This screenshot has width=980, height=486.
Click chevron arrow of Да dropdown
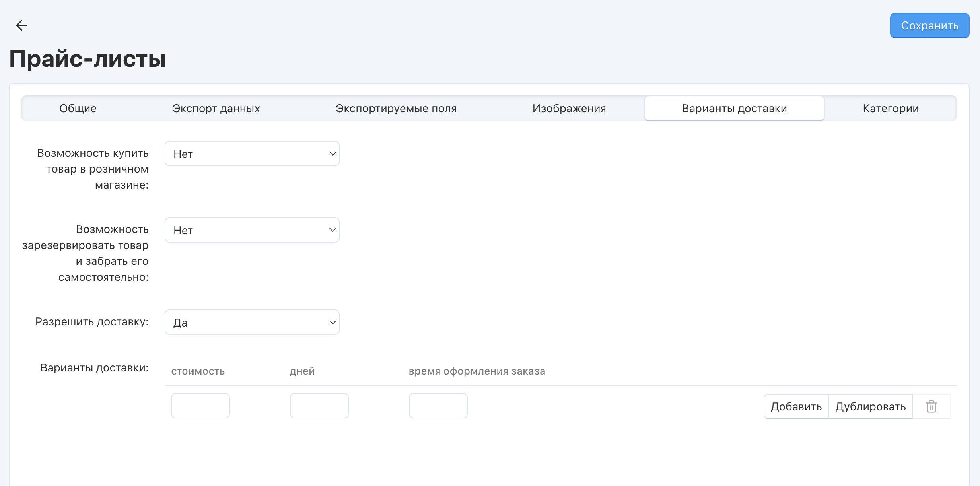coord(332,322)
